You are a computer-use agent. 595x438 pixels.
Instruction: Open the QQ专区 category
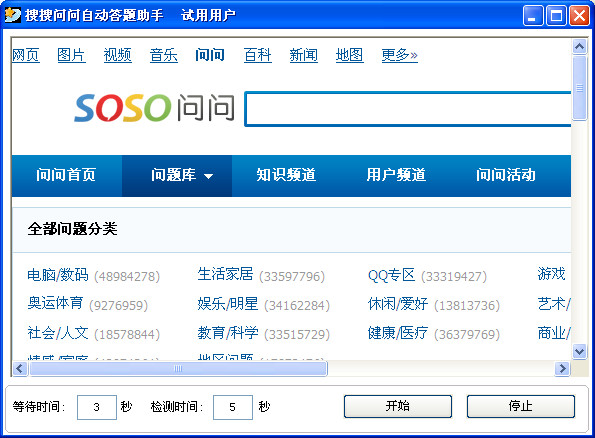[x=391, y=275]
